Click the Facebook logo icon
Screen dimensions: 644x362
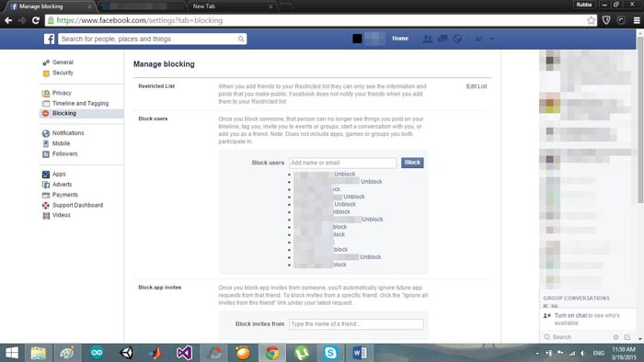(50, 39)
